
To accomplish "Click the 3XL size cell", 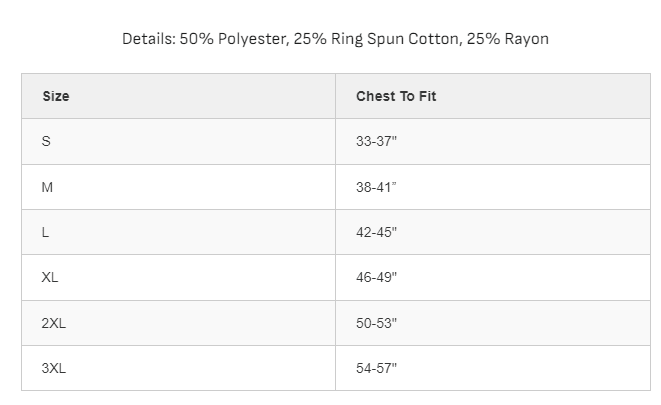I will (178, 368).
